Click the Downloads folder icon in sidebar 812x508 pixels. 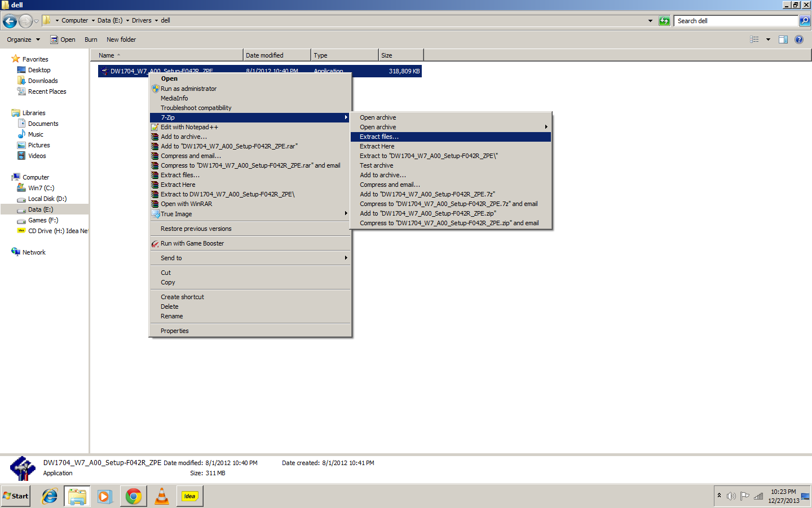(21, 81)
